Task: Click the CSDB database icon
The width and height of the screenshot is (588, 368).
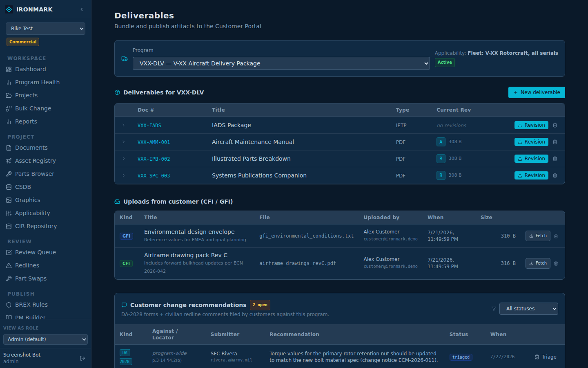Action: (9, 187)
